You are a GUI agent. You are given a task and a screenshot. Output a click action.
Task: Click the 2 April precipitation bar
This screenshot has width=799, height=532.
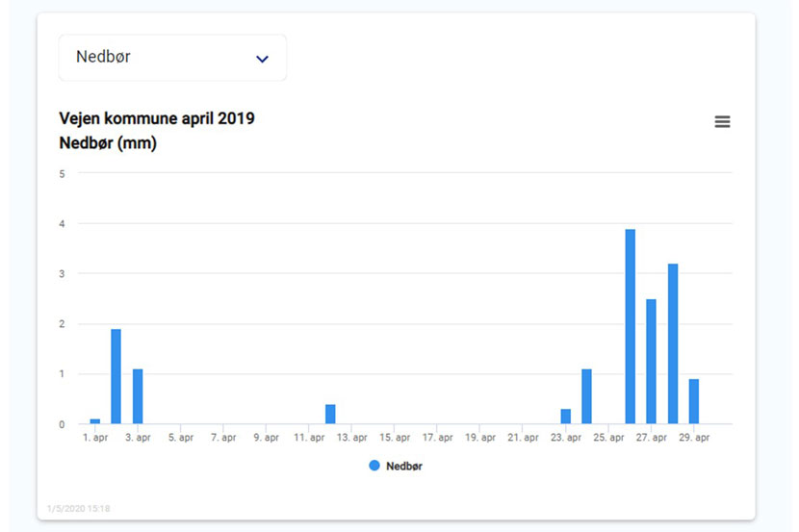(116, 376)
